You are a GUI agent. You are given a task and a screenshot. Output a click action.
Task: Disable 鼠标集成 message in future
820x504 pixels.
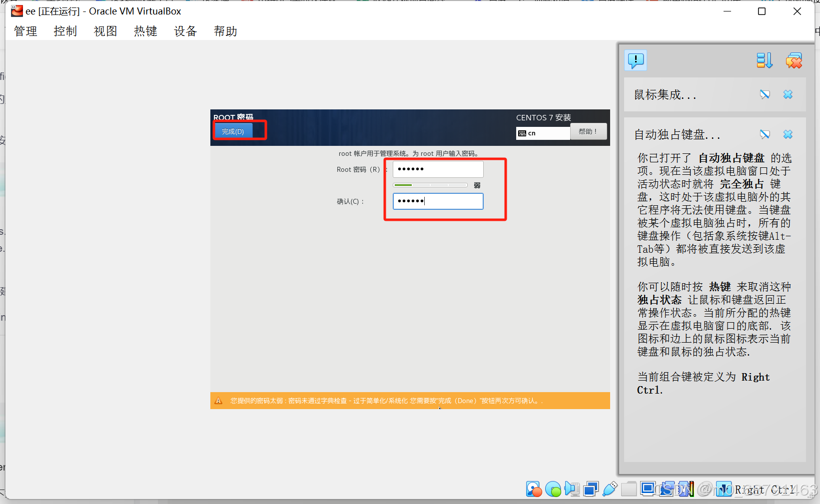point(765,94)
